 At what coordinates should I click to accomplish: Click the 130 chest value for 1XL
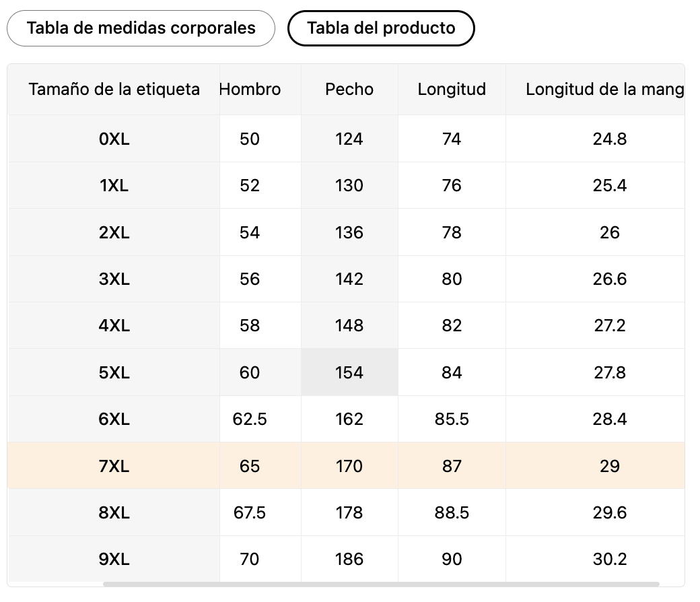pyautogui.click(x=349, y=186)
